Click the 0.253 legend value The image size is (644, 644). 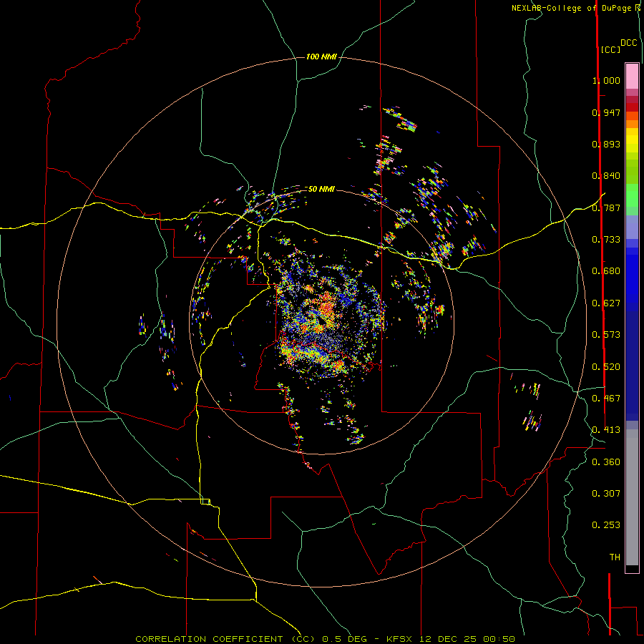click(x=606, y=525)
